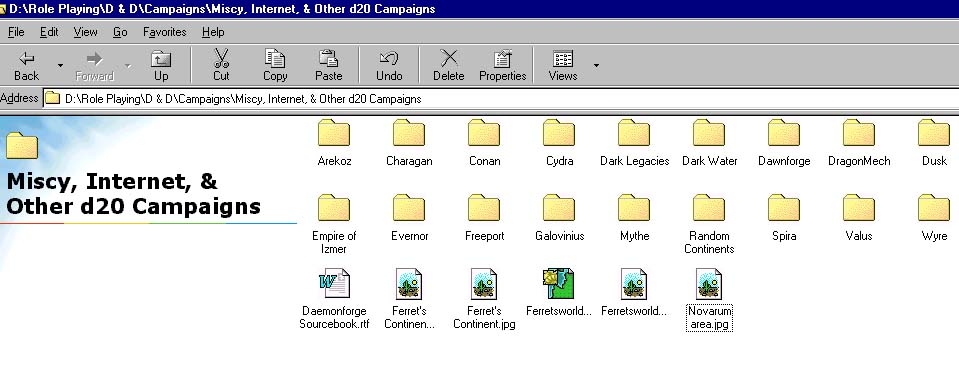Select the Novarum area.jpg image file
Viewport: 959px width, 380px height.
[x=709, y=300]
